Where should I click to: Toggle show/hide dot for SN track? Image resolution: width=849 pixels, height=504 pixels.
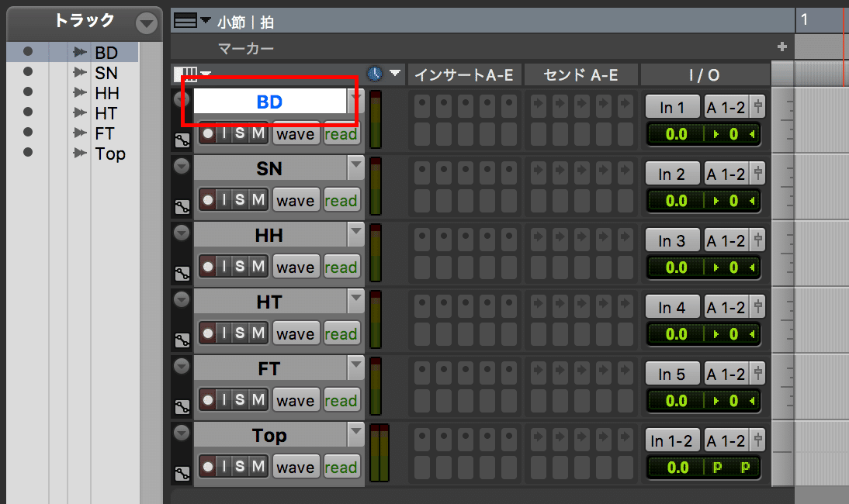tap(28, 71)
